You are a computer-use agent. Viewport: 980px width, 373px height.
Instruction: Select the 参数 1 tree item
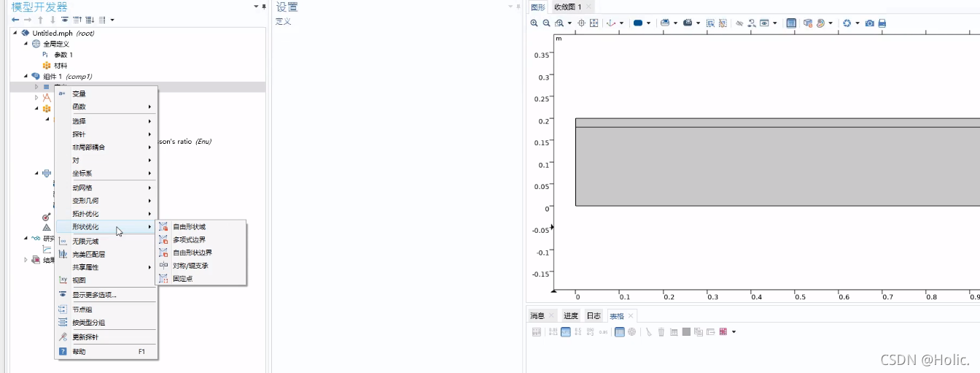coord(63,55)
